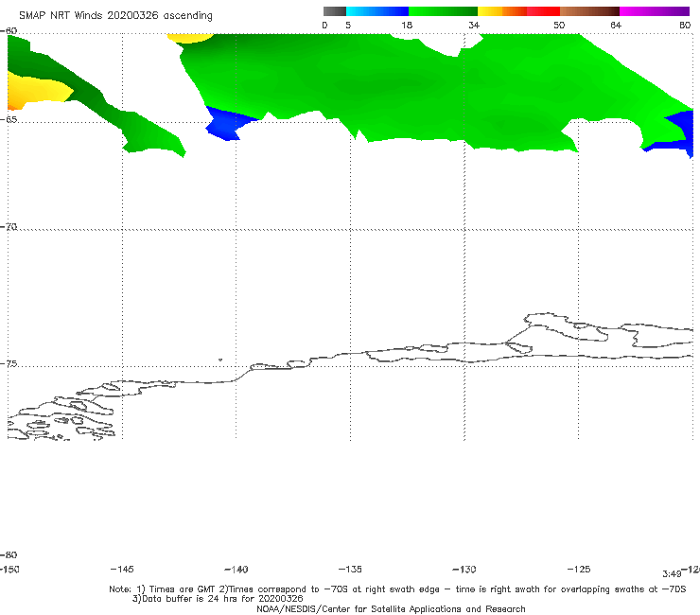Click the longitude label "-140"
700x615 pixels.
[x=236, y=570]
